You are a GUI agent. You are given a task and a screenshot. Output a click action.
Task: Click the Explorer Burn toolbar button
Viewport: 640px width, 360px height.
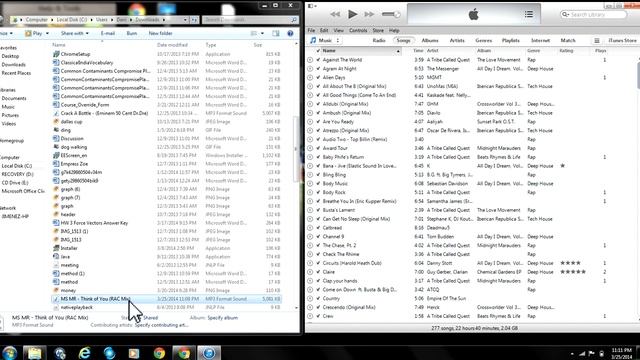pos(132,33)
